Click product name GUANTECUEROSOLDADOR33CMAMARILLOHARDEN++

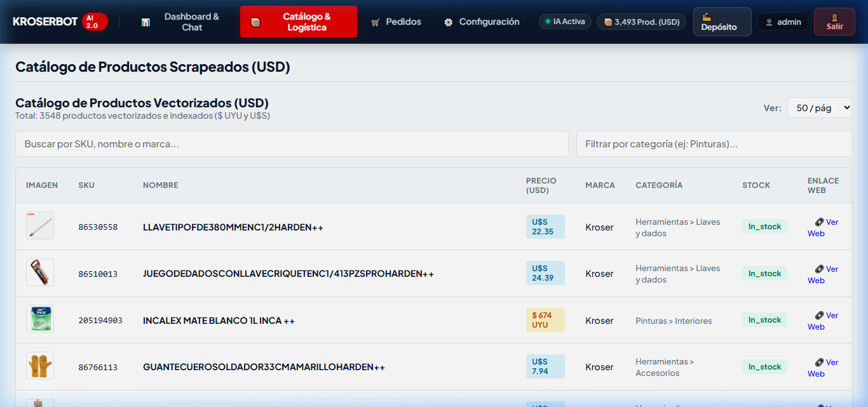click(x=264, y=367)
